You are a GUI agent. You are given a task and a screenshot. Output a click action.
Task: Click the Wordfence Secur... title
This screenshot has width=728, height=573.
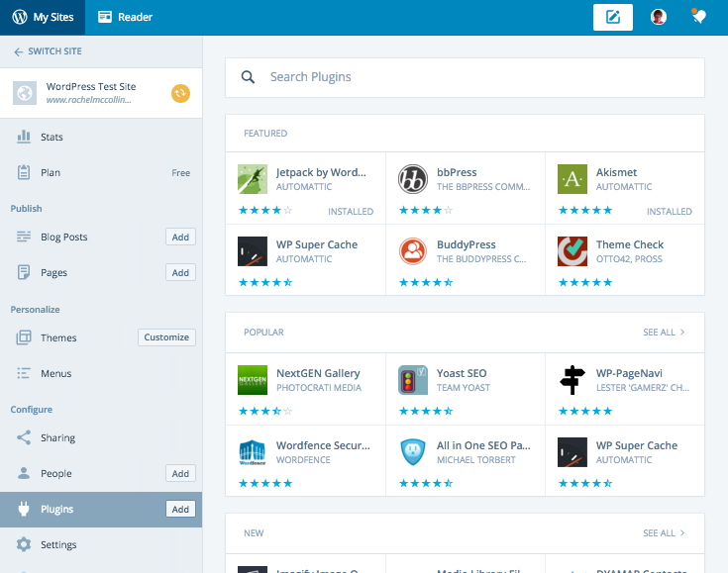[323, 445]
